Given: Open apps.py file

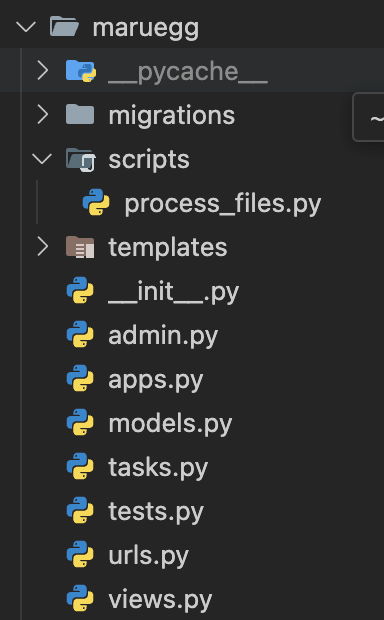Looking at the screenshot, I should point(156,381).
